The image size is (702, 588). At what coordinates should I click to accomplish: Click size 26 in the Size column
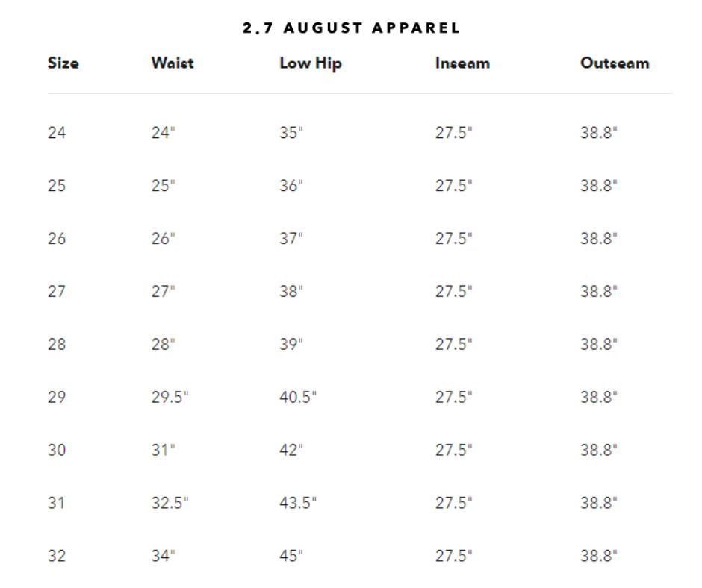[57, 239]
